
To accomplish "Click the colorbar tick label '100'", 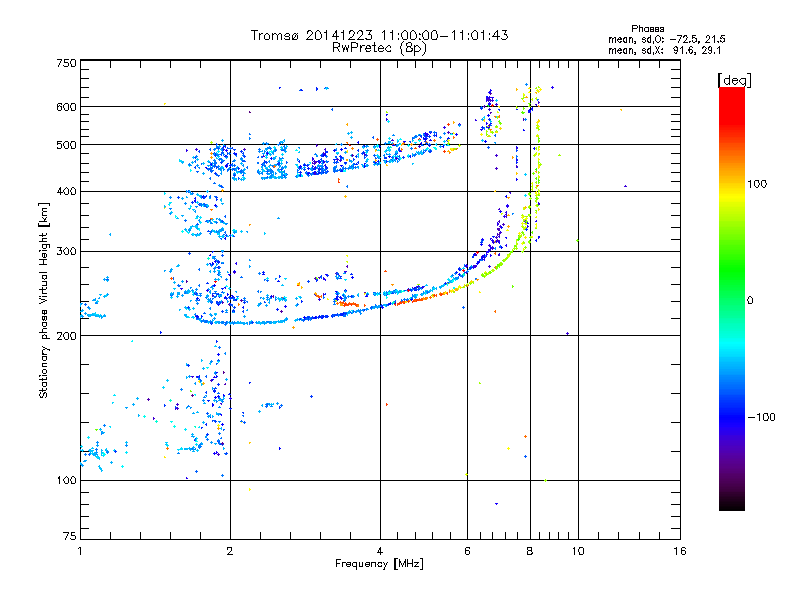I will pyautogui.click(x=757, y=184).
